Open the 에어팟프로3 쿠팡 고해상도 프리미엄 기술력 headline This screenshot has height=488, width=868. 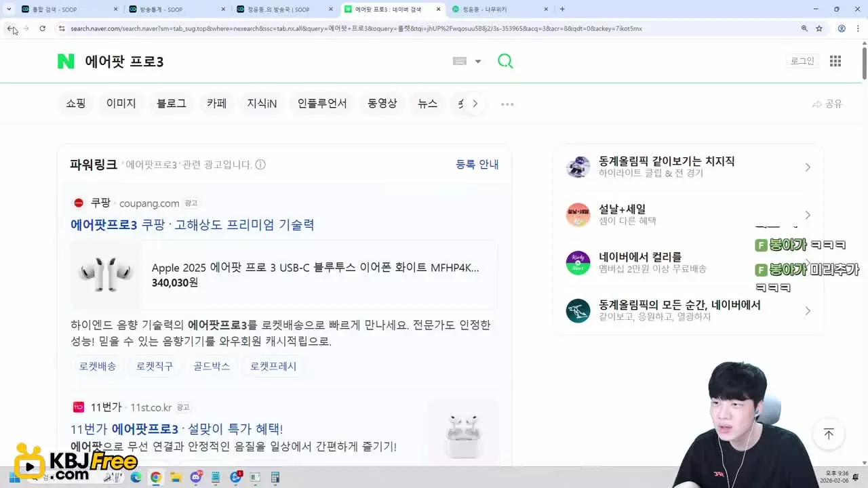(x=193, y=224)
